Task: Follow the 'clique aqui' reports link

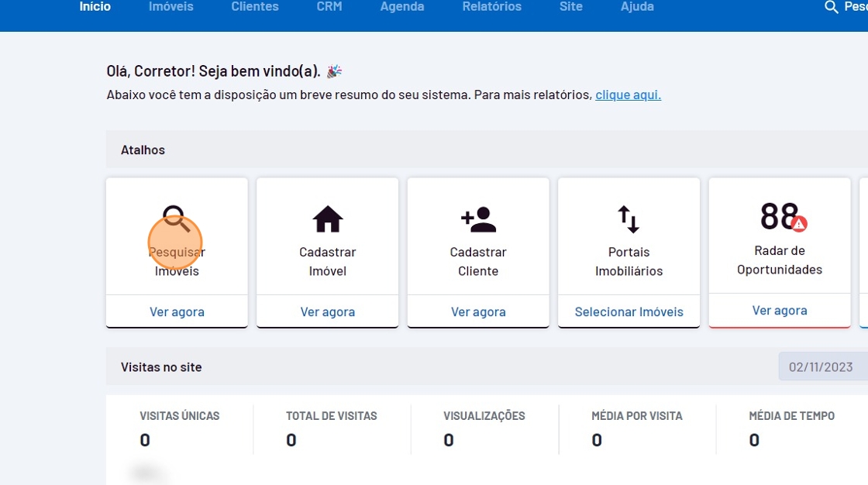Action: coord(628,95)
